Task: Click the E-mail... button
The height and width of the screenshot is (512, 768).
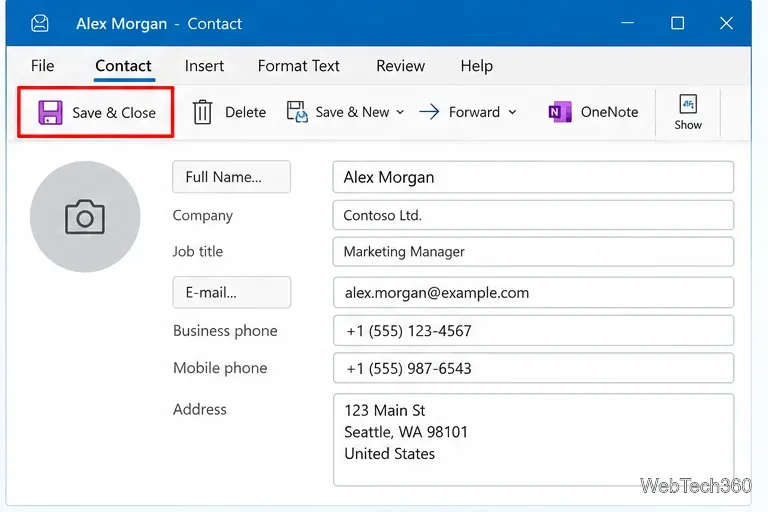Action: [232, 293]
